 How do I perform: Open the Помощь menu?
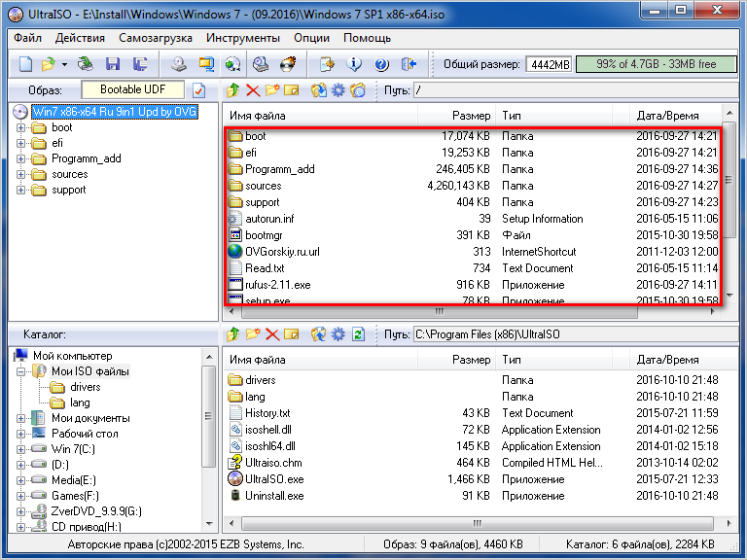[x=367, y=38]
